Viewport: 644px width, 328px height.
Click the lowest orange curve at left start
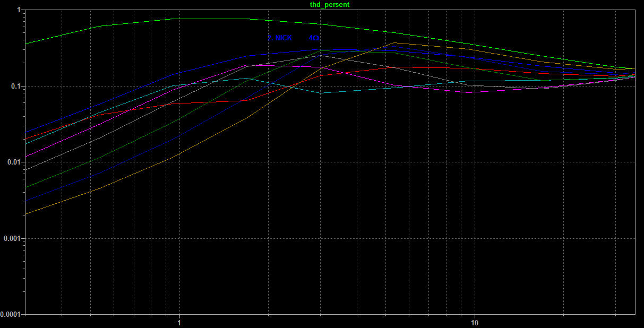pos(28,213)
